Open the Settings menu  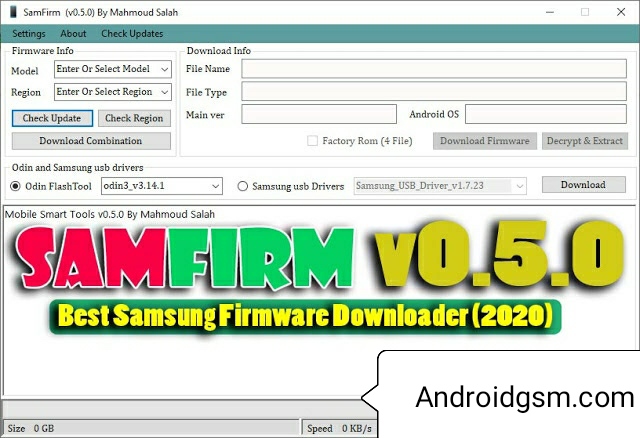[x=29, y=33]
